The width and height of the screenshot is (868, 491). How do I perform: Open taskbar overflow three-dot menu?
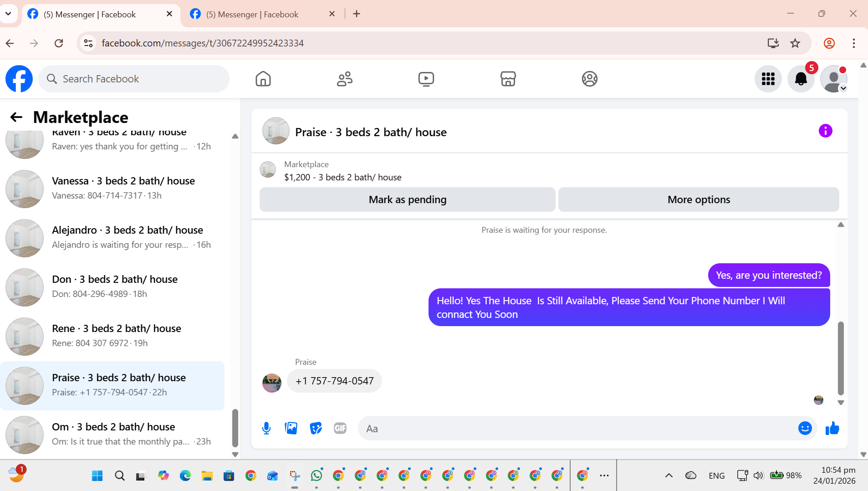tap(604, 476)
